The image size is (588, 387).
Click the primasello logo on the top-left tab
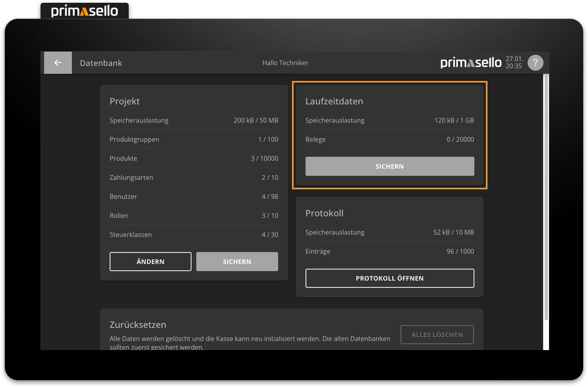[84, 11]
